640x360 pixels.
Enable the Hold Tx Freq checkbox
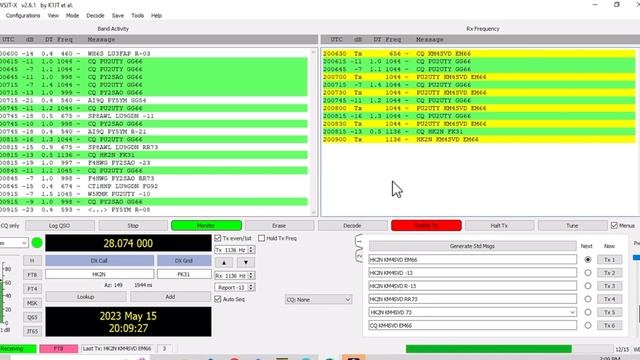pyautogui.click(x=262, y=238)
